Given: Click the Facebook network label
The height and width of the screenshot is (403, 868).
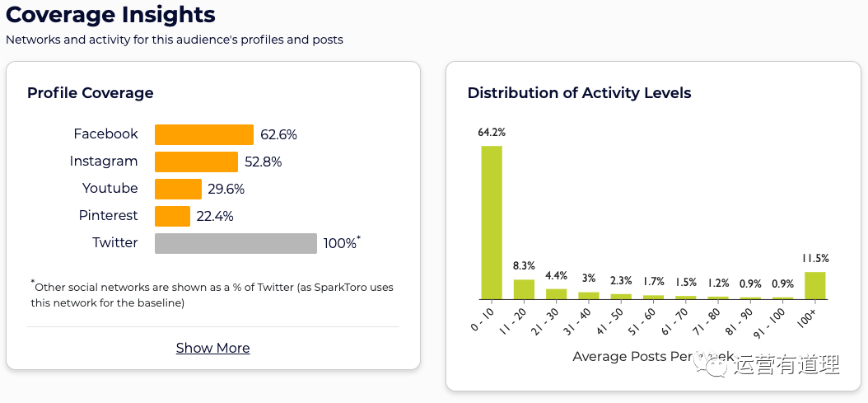Looking at the screenshot, I should tap(105, 134).
